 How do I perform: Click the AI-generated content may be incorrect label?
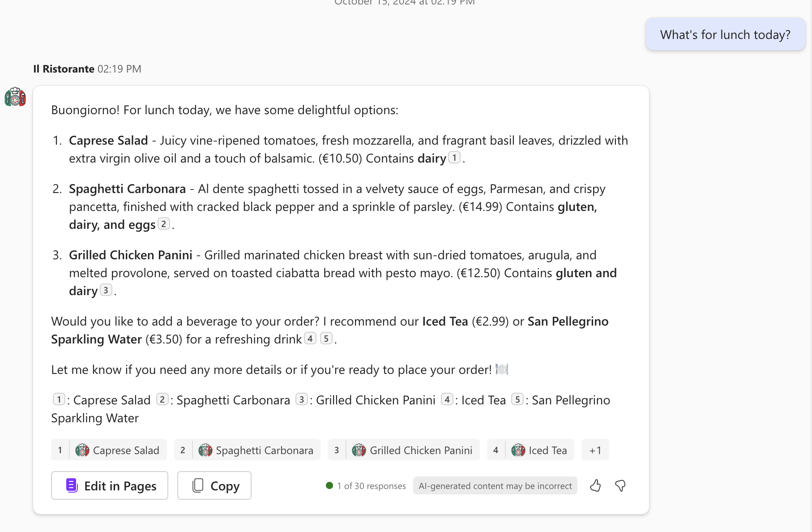point(495,486)
